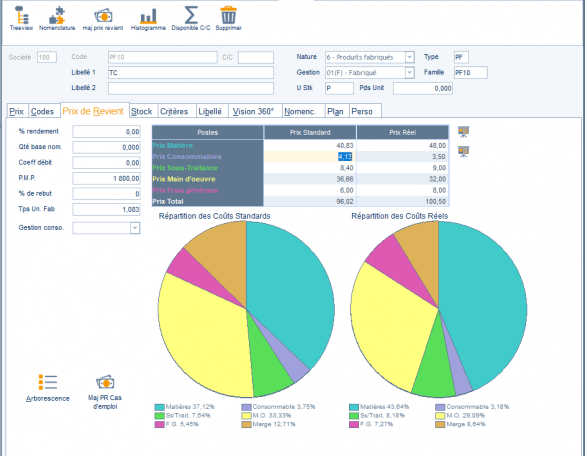Open Disponible C/C sigma tool

tap(191, 18)
